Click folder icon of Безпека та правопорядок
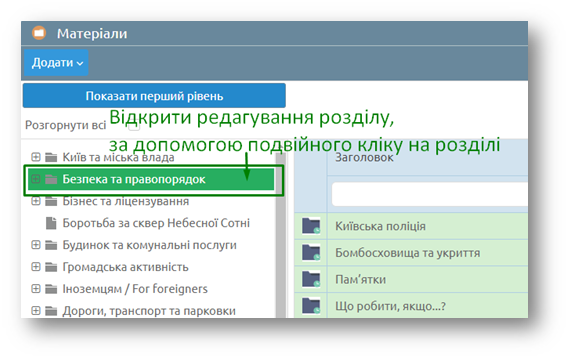This screenshot has height=360, width=570. 51,179
